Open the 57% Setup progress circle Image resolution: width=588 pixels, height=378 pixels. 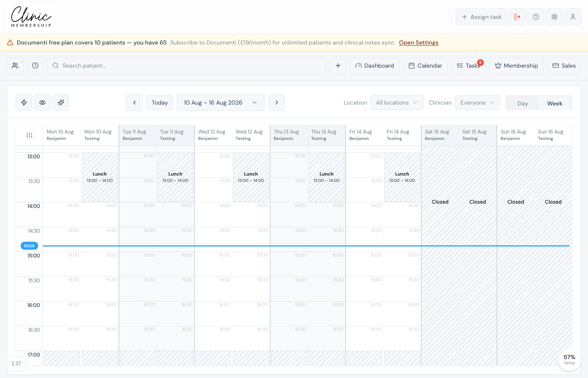pyautogui.click(x=570, y=360)
